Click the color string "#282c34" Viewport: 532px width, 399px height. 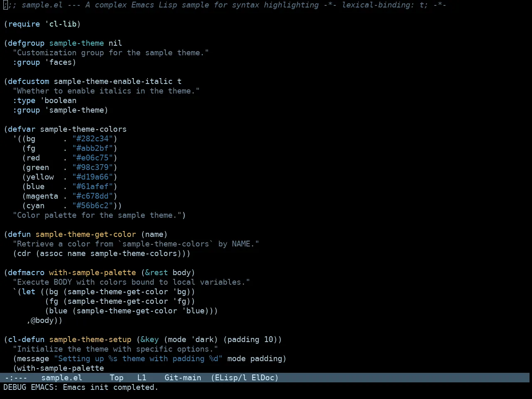[93, 138]
